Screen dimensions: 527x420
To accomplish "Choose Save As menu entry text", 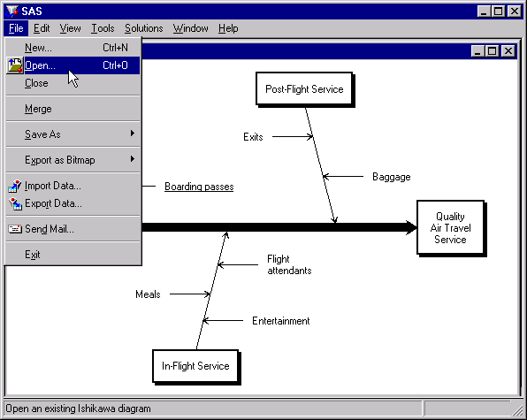I will pyautogui.click(x=42, y=134).
